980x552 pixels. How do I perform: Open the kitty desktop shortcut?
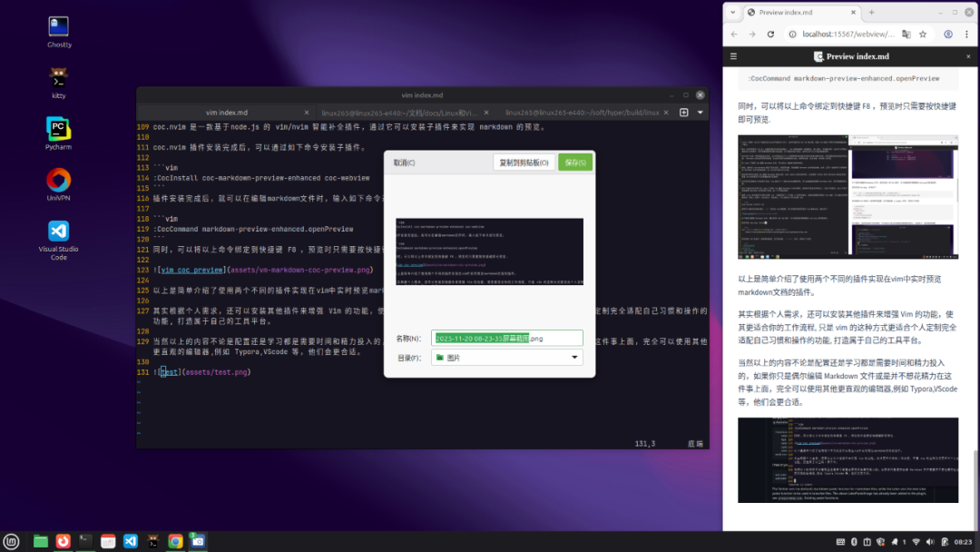click(x=59, y=83)
